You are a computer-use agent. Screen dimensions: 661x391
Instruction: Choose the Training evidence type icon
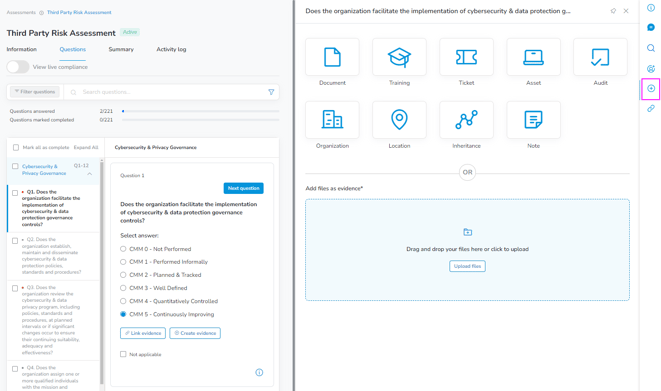(x=399, y=57)
